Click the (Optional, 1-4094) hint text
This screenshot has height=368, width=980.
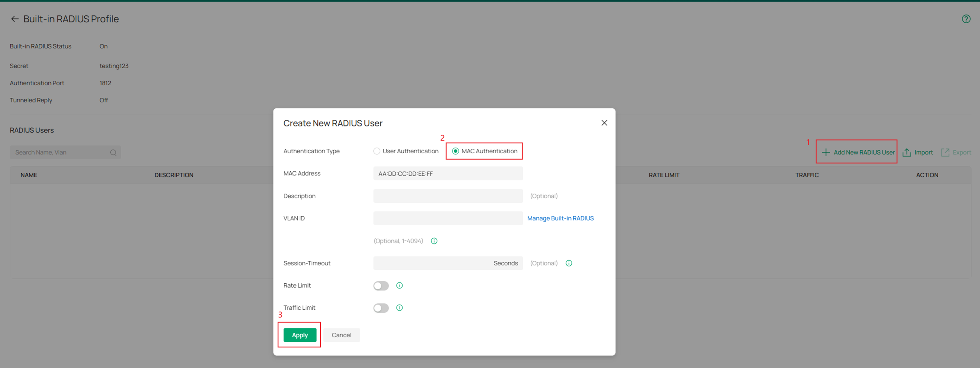point(398,241)
